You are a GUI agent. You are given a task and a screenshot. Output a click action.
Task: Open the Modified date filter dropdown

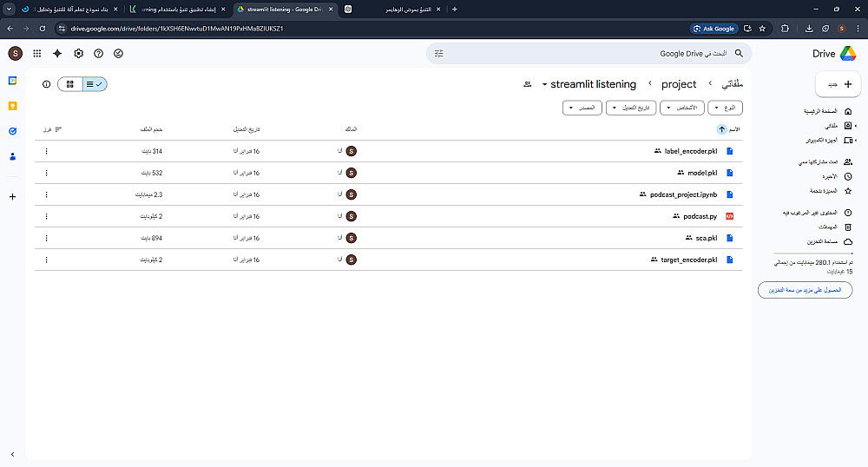coord(631,108)
